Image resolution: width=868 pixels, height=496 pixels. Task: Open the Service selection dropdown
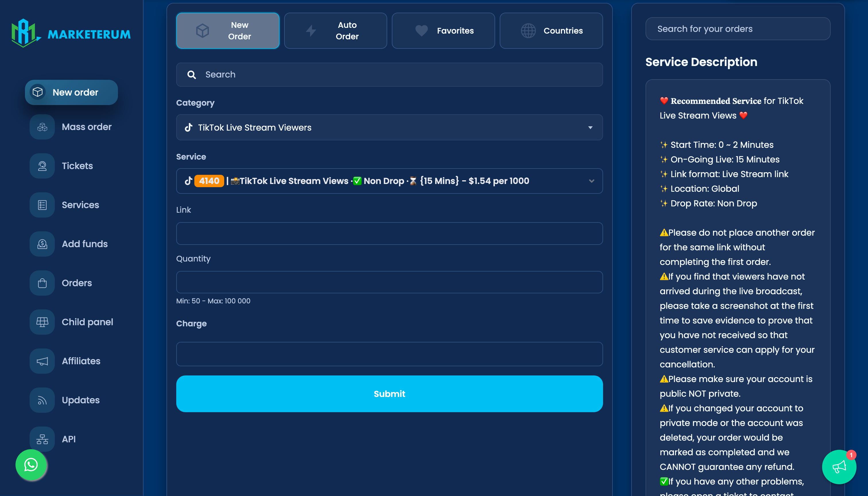coord(389,181)
